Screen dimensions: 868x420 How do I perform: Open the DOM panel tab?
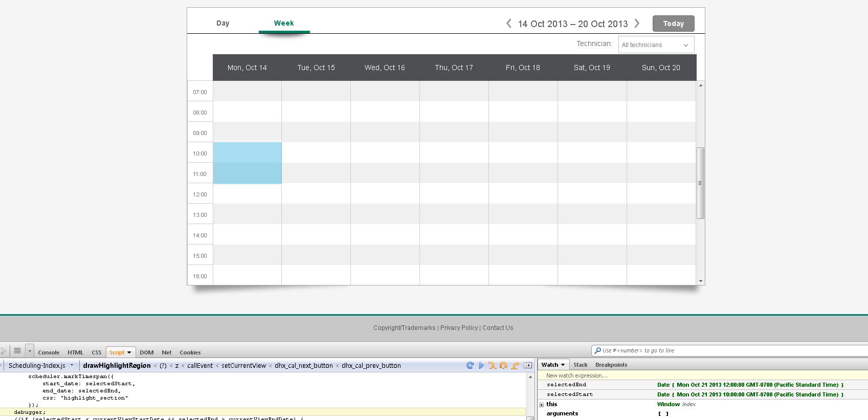pos(147,352)
